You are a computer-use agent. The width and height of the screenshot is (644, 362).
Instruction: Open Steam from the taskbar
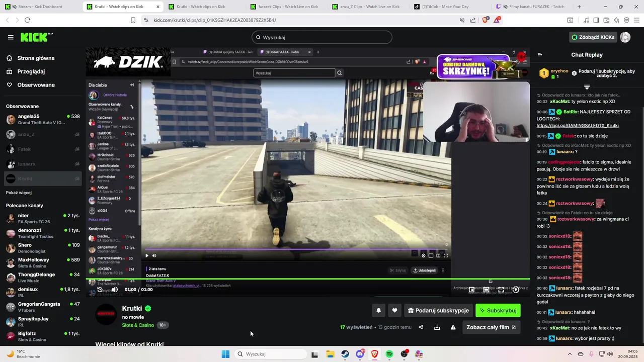tap(345, 354)
